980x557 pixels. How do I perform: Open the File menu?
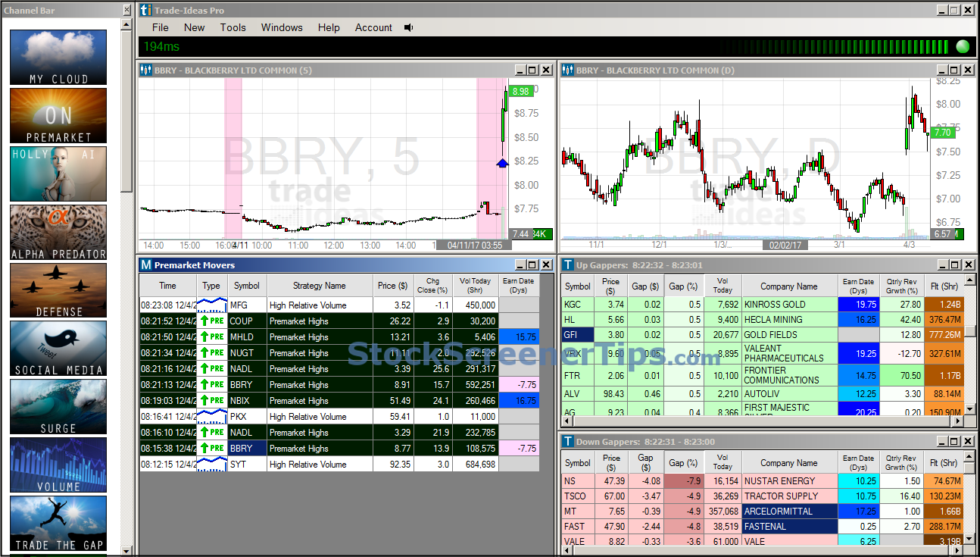160,27
